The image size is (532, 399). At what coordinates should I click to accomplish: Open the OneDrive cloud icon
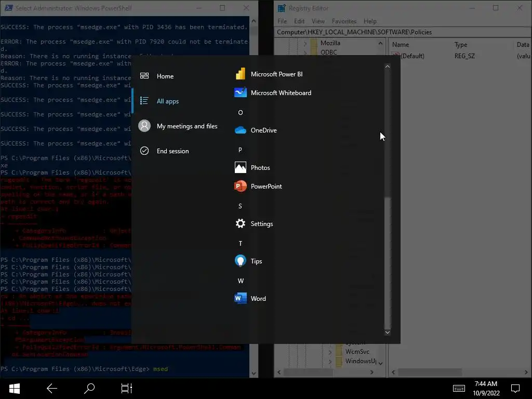coord(240,130)
